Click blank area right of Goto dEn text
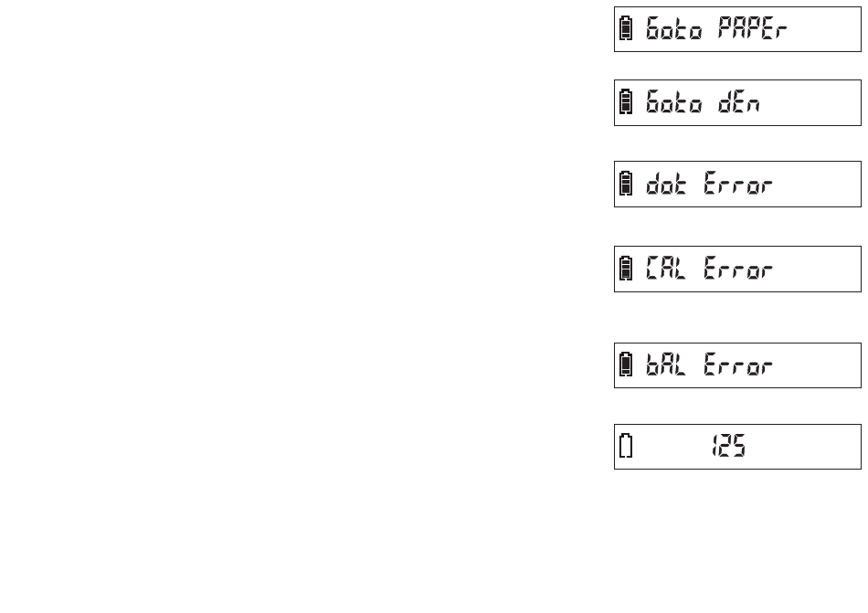 (811, 102)
